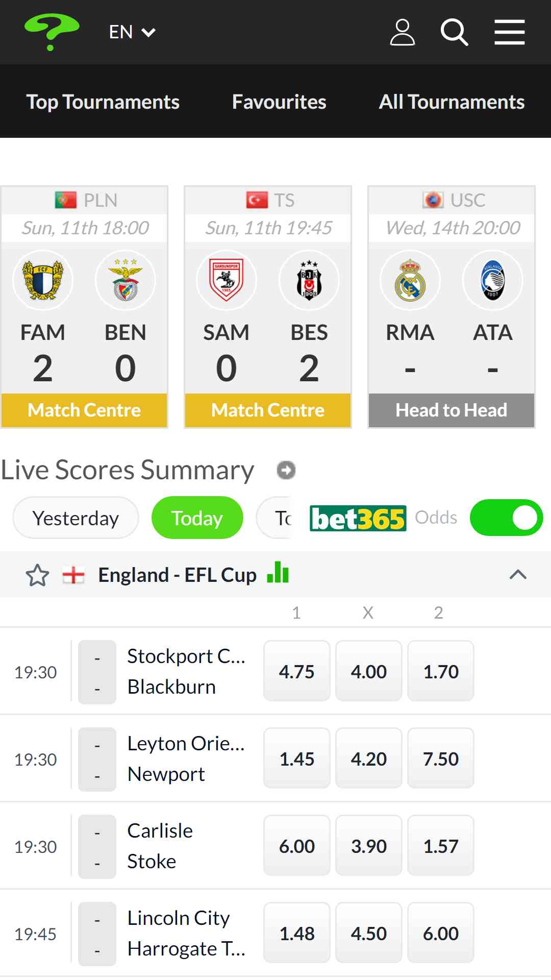Open Match Centre for FAM vs BEN
This screenshot has width=551, height=980.
(x=84, y=410)
